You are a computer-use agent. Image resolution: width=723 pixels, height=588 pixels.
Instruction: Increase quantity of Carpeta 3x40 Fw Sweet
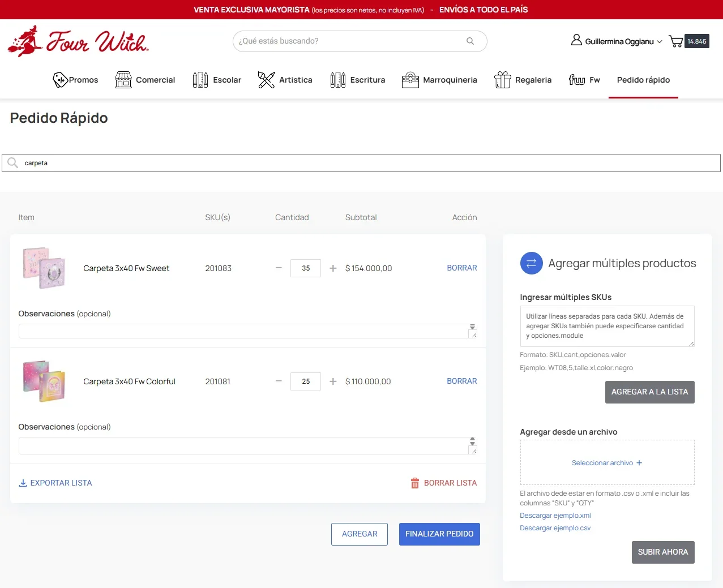[333, 268]
